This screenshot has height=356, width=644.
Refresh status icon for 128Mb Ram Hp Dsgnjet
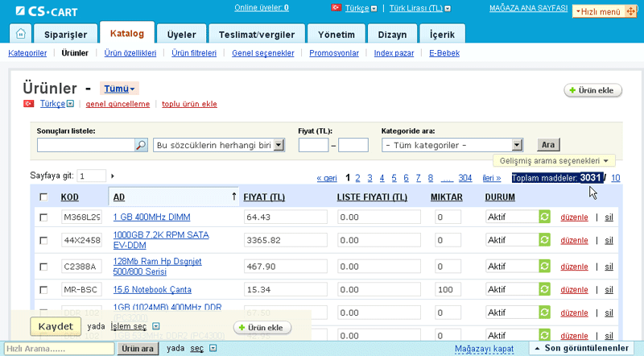pos(545,266)
